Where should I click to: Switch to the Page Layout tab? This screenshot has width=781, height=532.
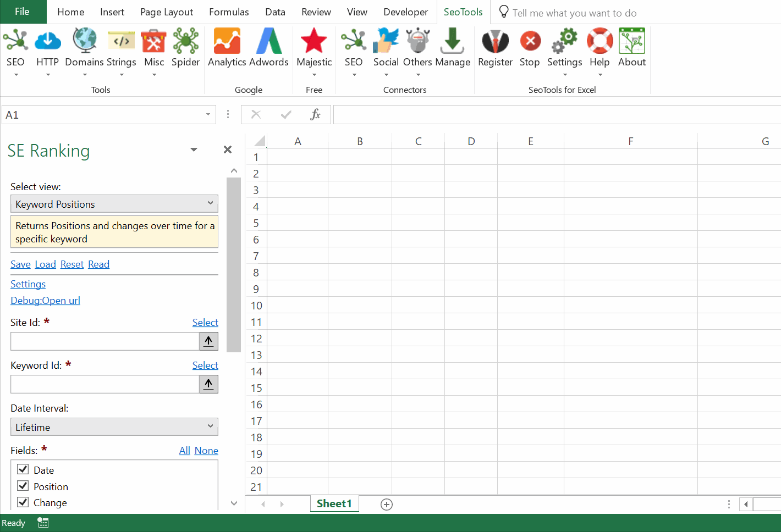pos(167,12)
